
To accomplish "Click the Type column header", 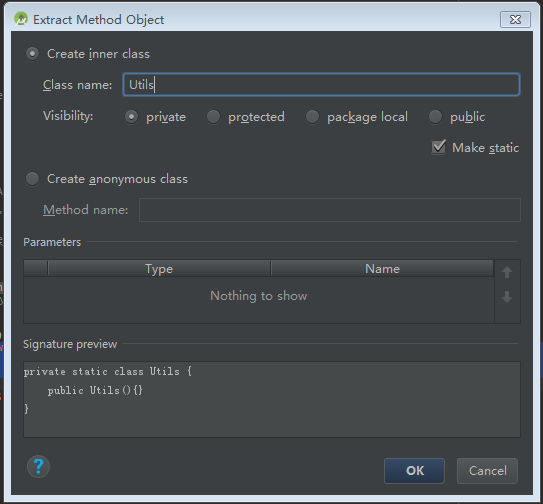I will (159, 269).
